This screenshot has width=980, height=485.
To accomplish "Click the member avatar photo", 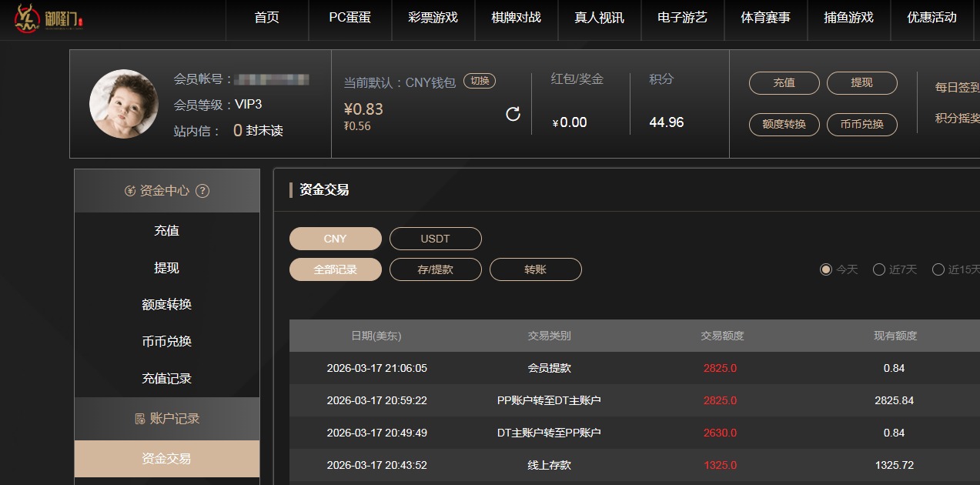I will tap(123, 104).
